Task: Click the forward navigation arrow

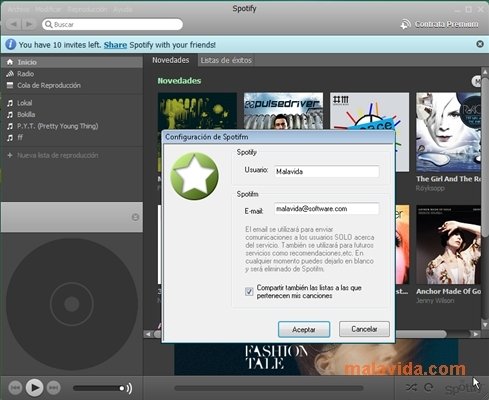Action: [x=29, y=24]
